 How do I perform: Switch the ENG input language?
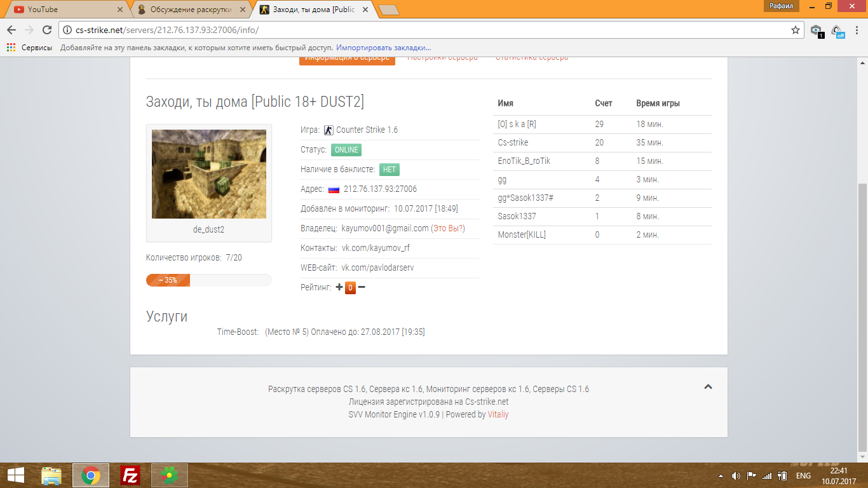coord(803,476)
